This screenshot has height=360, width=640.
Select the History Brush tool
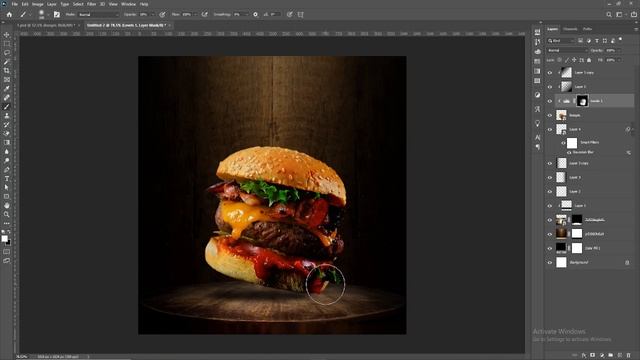7,125
